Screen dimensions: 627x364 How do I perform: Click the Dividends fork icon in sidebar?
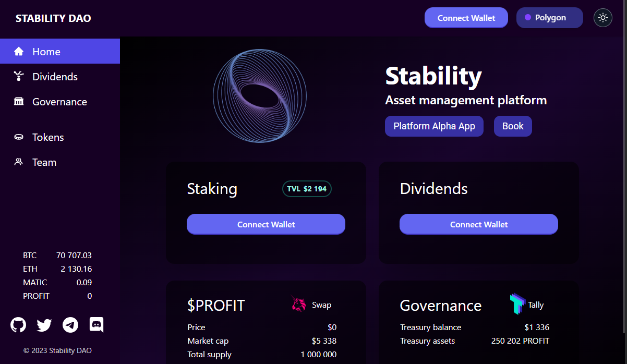click(19, 76)
